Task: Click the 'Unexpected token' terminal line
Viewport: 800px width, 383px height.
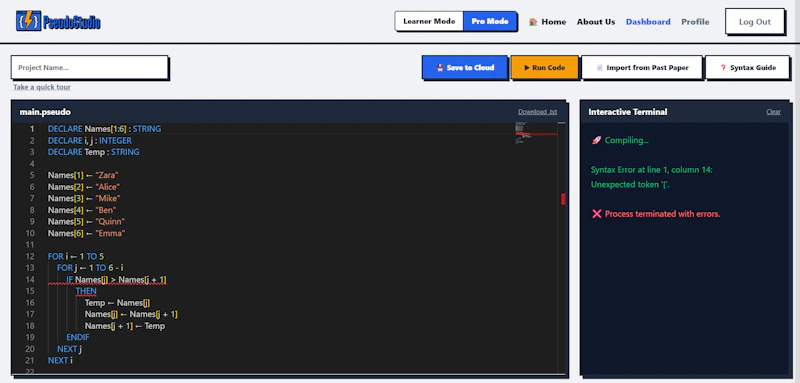Action: [x=630, y=185]
